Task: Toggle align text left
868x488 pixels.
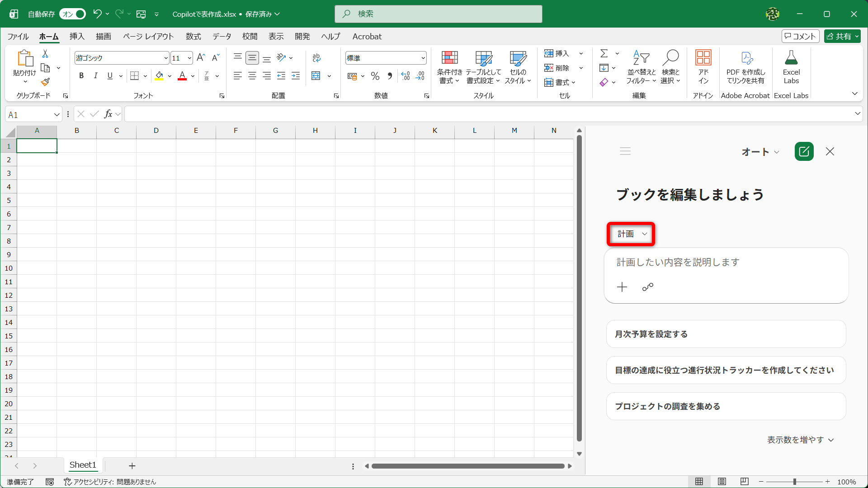Action: pyautogui.click(x=238, y=76)
